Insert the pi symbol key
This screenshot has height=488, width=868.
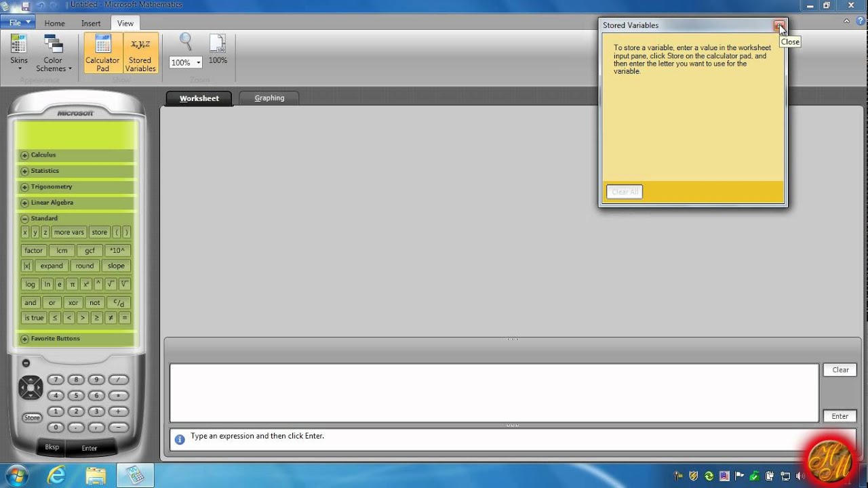[x=73, y=285]
